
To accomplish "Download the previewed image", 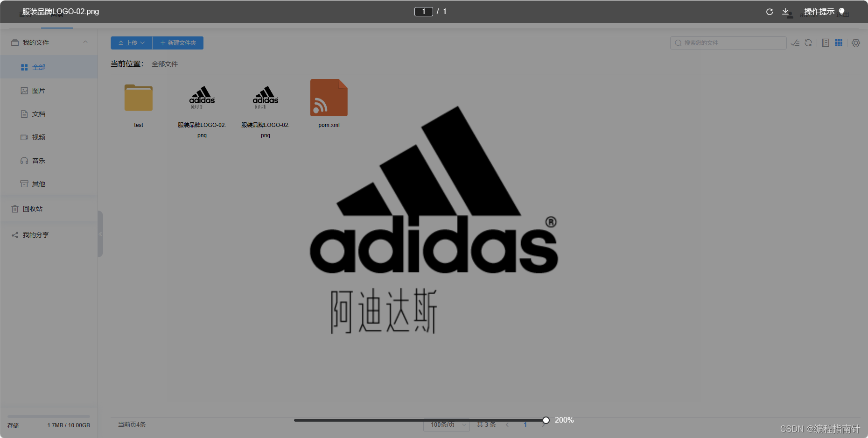I will [785, 12].
